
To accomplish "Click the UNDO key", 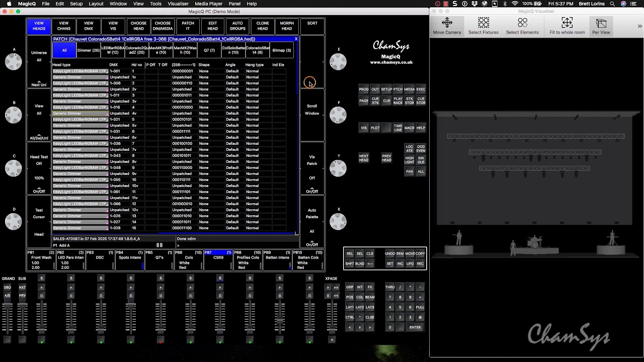I will (390, 253).
